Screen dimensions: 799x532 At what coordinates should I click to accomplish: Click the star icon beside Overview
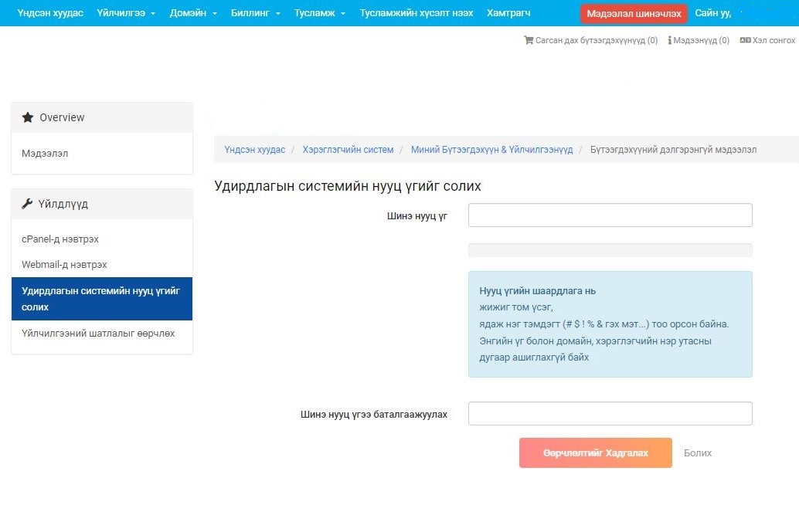(28, 117)
